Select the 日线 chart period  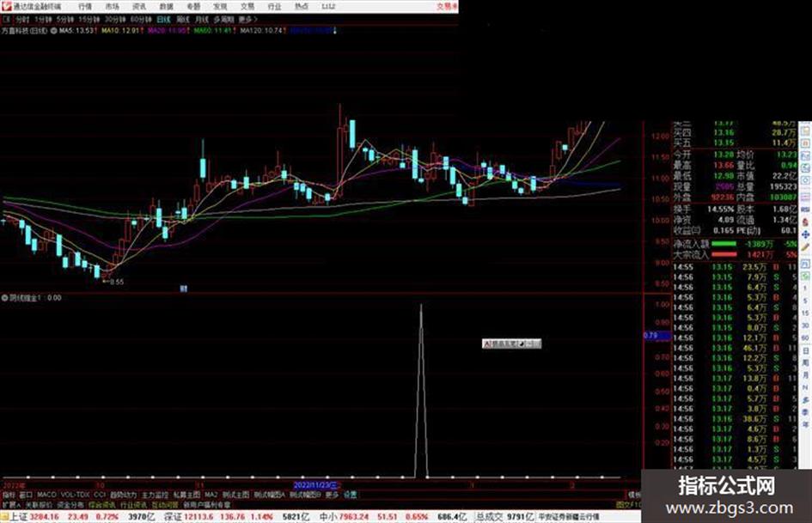click(x=163, y=19)
